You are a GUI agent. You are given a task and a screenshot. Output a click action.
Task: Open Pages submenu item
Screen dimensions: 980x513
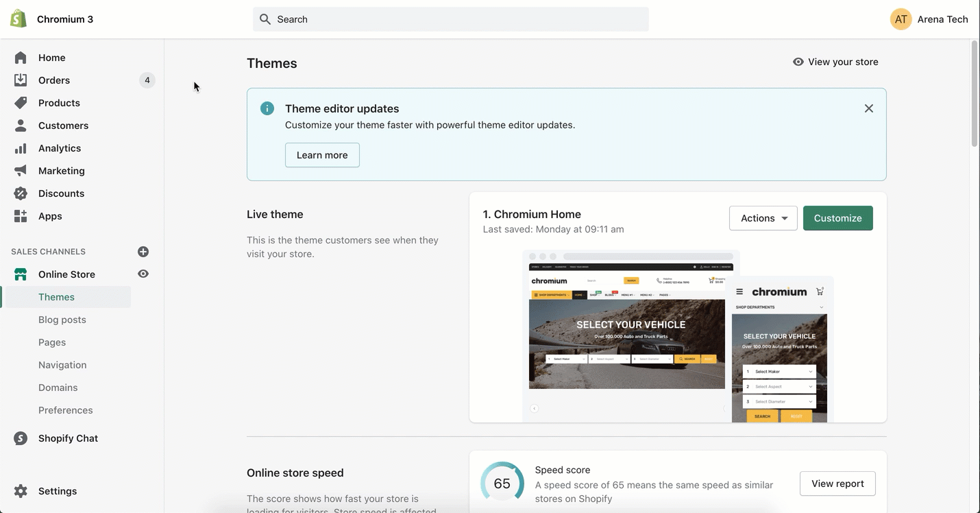pos(52,342)
